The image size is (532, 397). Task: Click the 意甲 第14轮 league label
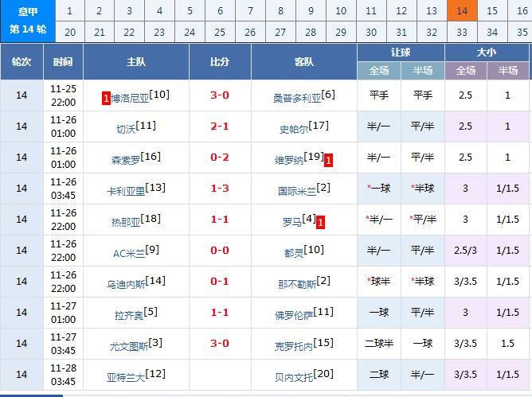[28, 21]
